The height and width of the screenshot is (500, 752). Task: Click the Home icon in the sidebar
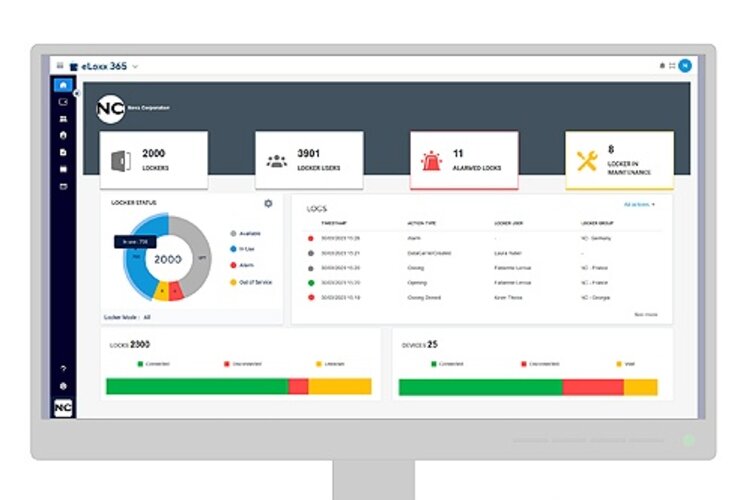point(63,86)
